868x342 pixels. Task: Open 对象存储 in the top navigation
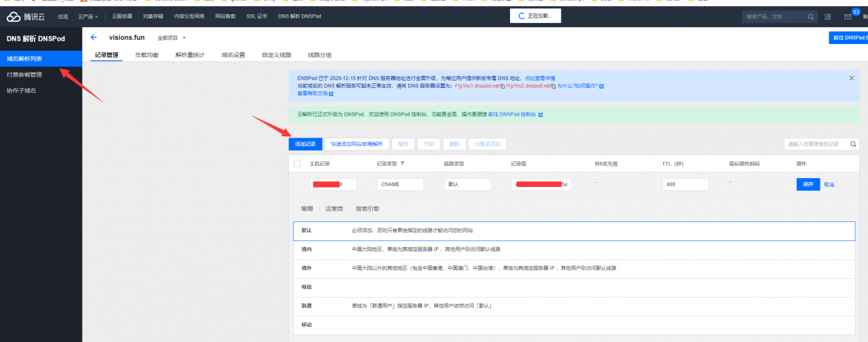pyautogui.click(x=153, y=16)
